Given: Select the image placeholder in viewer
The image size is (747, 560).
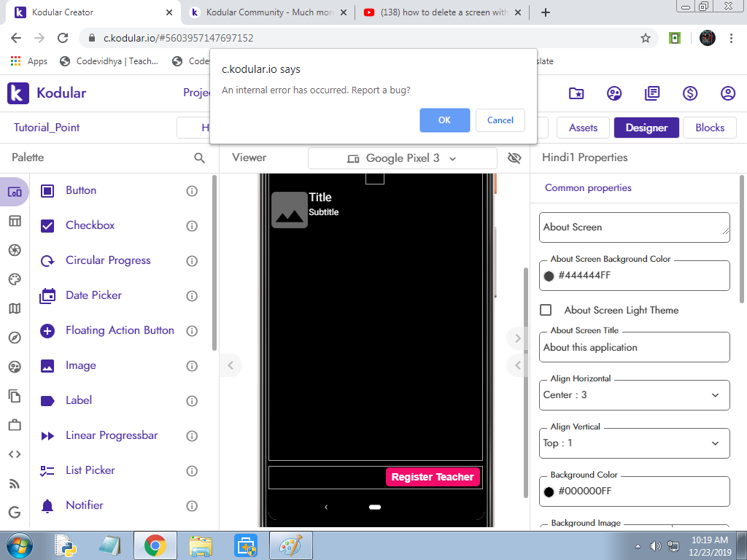Looking at the screenshot, I should (289, 210).
